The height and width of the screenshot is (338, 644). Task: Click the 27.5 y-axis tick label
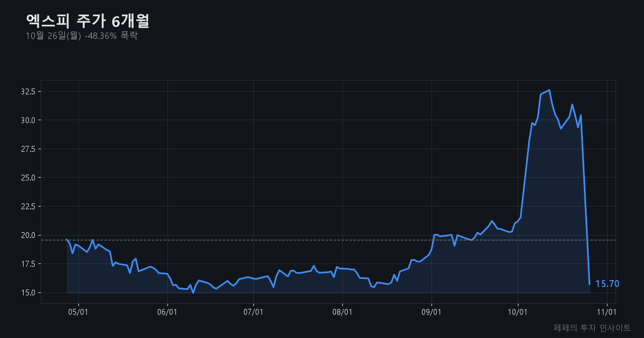(28, 149)
